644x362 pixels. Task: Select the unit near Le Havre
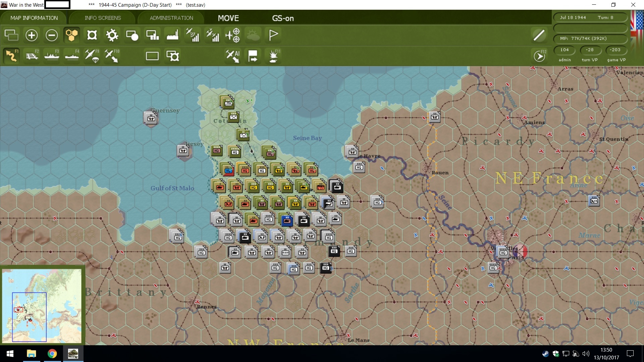(x=352, y=152)
